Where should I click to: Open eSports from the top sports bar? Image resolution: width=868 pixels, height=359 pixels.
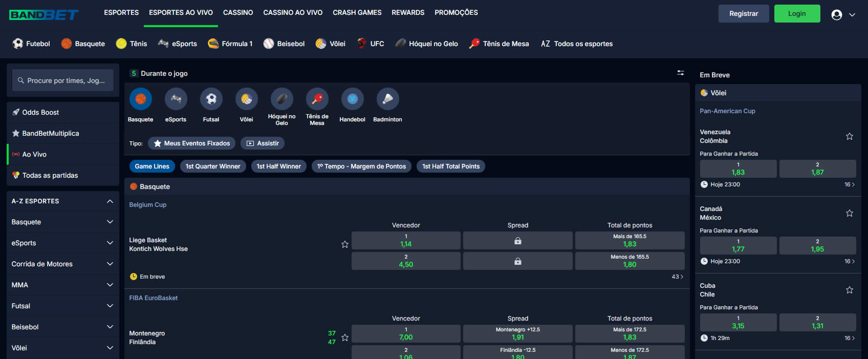[178, 44]
